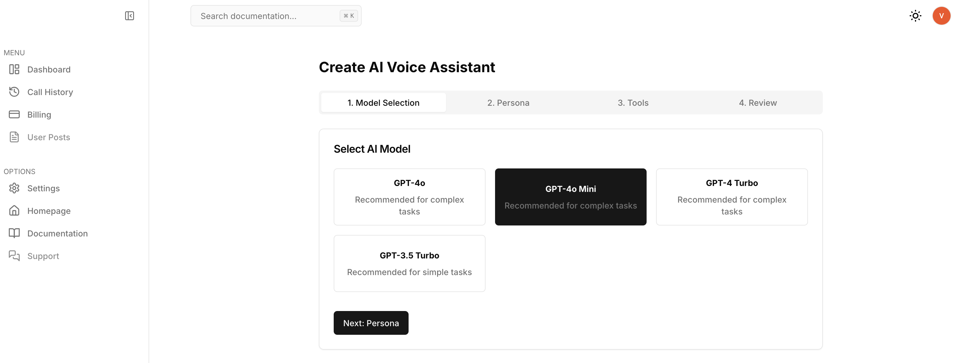980x363 pixels.
Task: Click the Homepage house icon
Action: (14, 210)
